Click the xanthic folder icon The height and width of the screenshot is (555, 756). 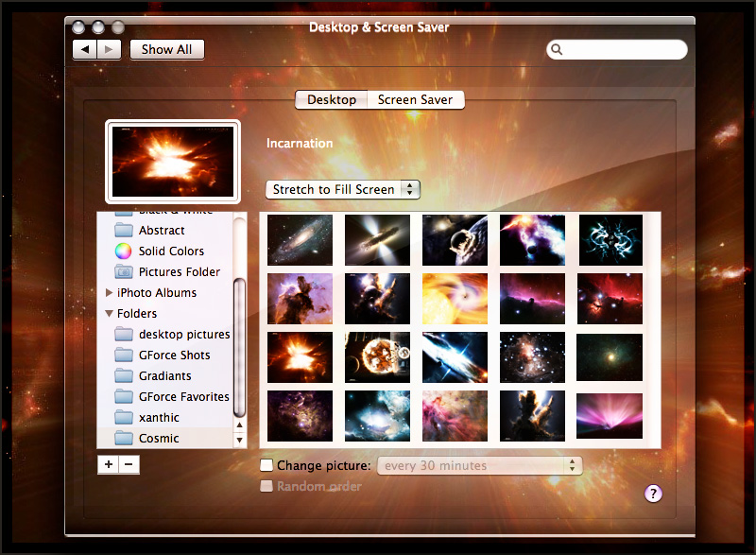[x=124, y=417]
